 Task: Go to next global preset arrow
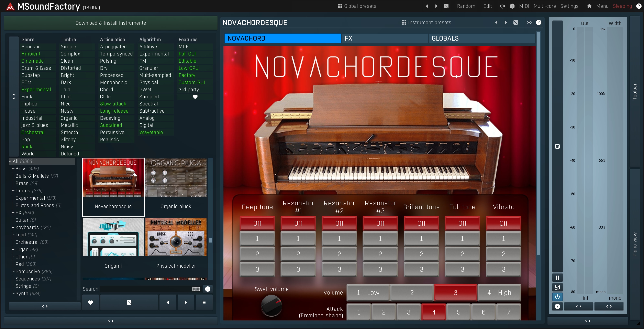436,6
